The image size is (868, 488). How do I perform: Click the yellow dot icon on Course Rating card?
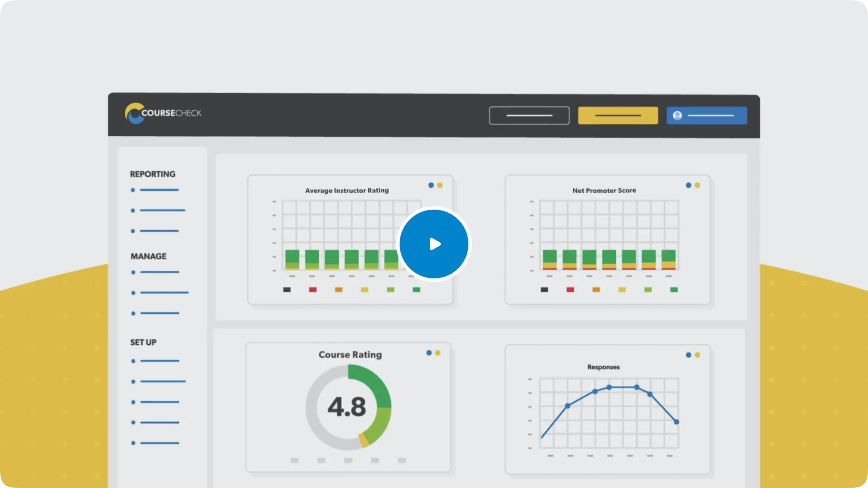pos(437,352)
